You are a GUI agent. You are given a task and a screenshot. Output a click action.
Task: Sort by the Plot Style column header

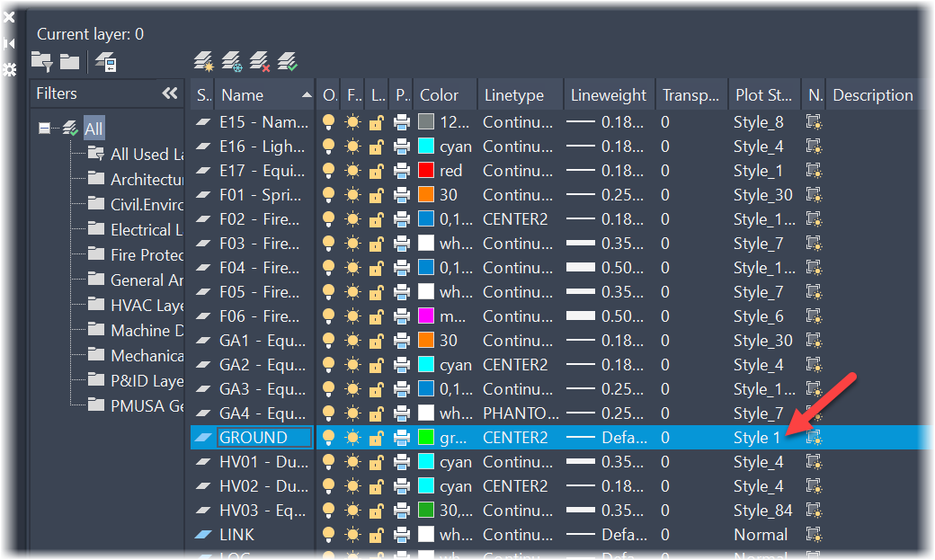(x=764, y=94)
